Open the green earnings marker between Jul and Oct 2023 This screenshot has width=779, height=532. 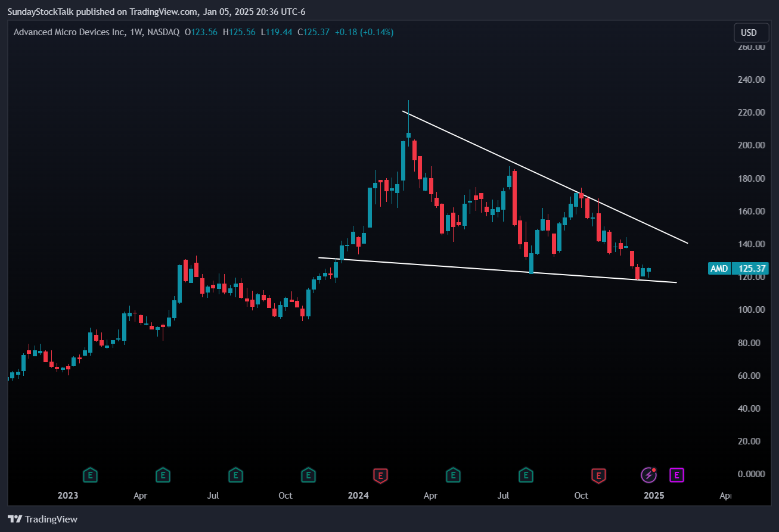point(235,475)
